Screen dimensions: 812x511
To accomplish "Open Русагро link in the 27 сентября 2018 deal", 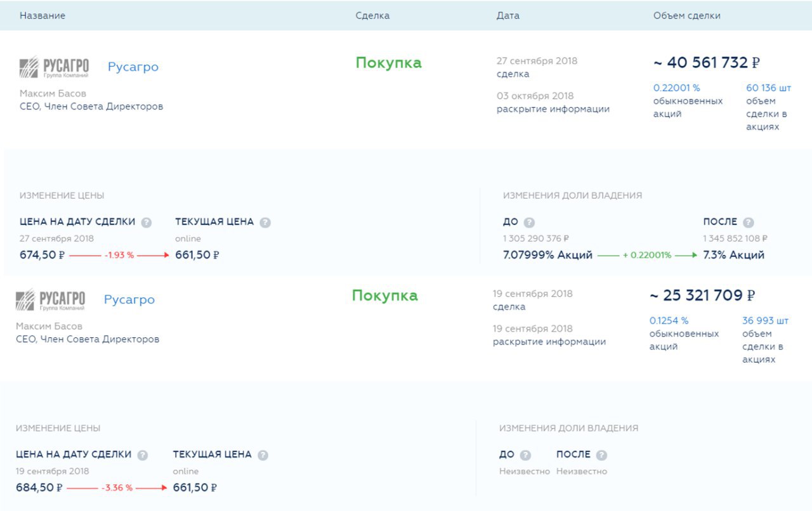I will 133,67.
